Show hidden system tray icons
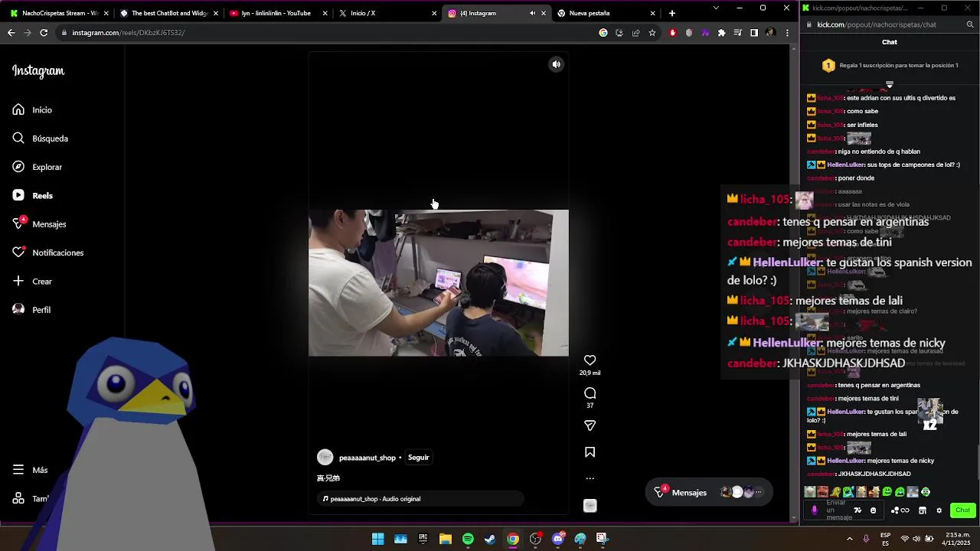Viewport: 980px width, 551px height. (x=850, y=539)
